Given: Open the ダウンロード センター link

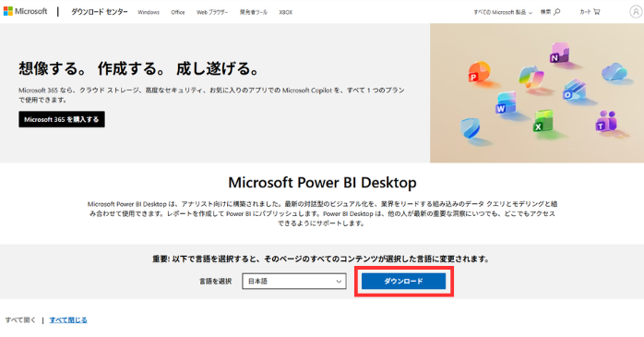Looking at the screenshot, I should pos(100,12).
